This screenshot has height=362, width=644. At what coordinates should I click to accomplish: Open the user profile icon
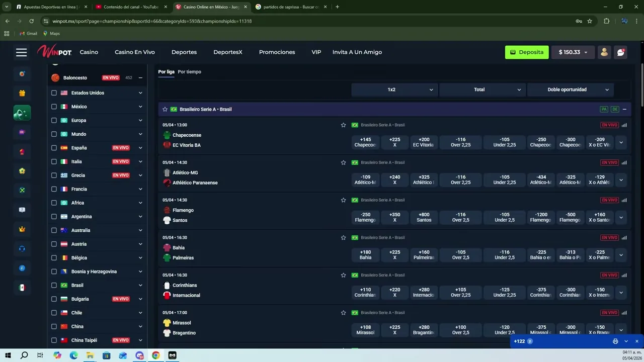click(604, 52)
